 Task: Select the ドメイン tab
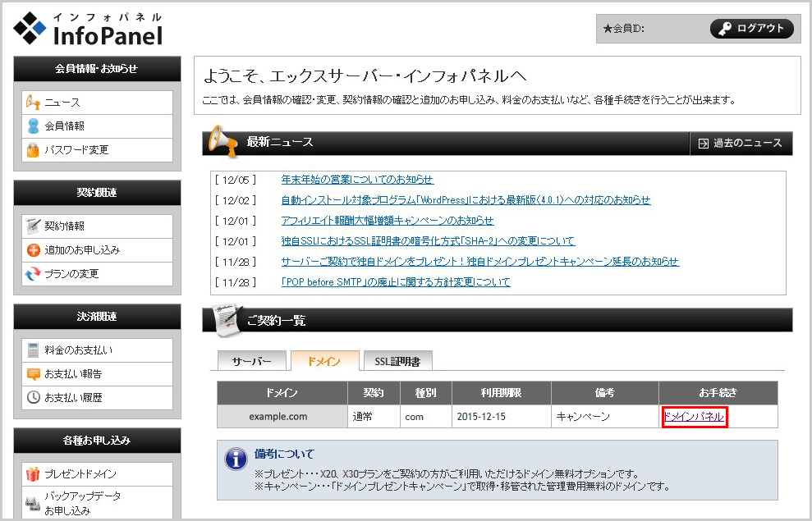click(324, 361)
